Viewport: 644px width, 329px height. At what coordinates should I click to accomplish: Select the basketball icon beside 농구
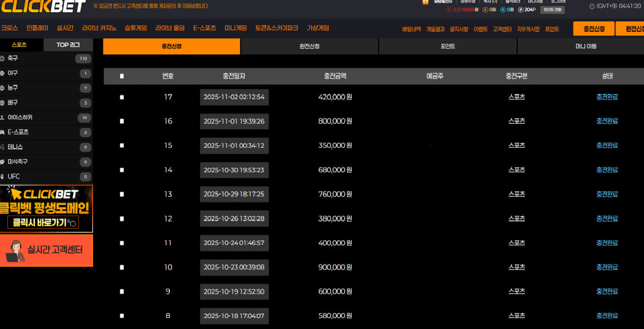(x=3, y=88)
